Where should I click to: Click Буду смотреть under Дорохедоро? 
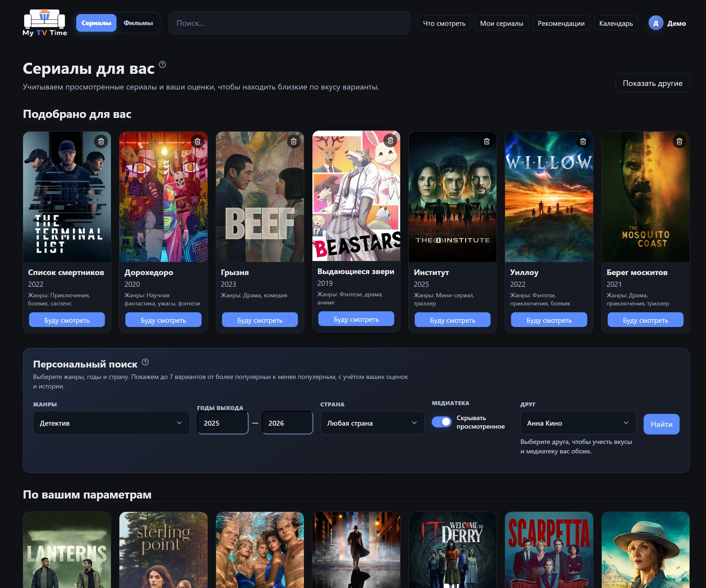click(x=163, y=320)
